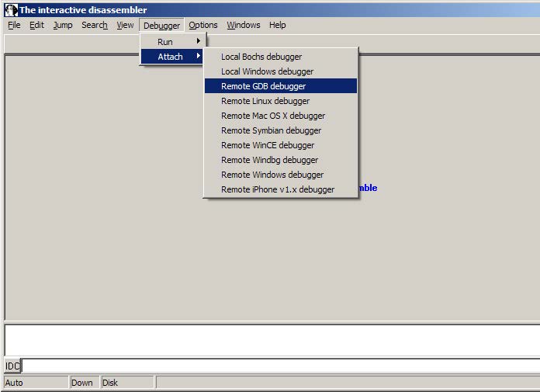This screenshot has height=392, width=540.
Task: Click the IDA application icon in title bar
Action: [x=11, y=10]
